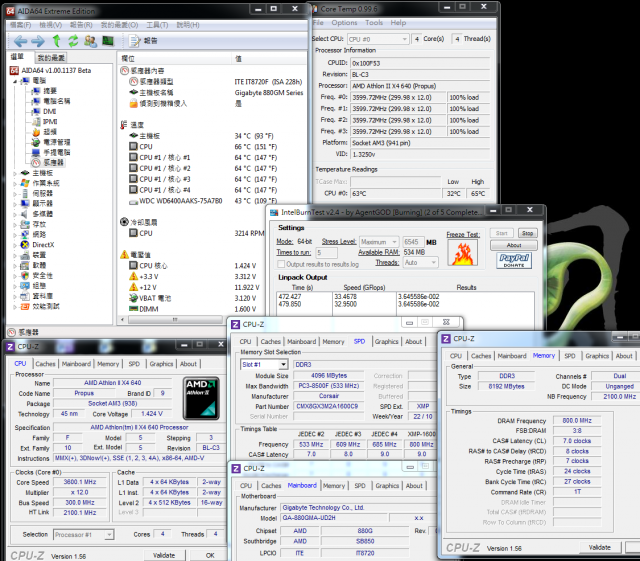The width and height of the screenshot is (640, 561).
Task: Expand the 主機板 tree node arrow
Action: click(15, 173)
